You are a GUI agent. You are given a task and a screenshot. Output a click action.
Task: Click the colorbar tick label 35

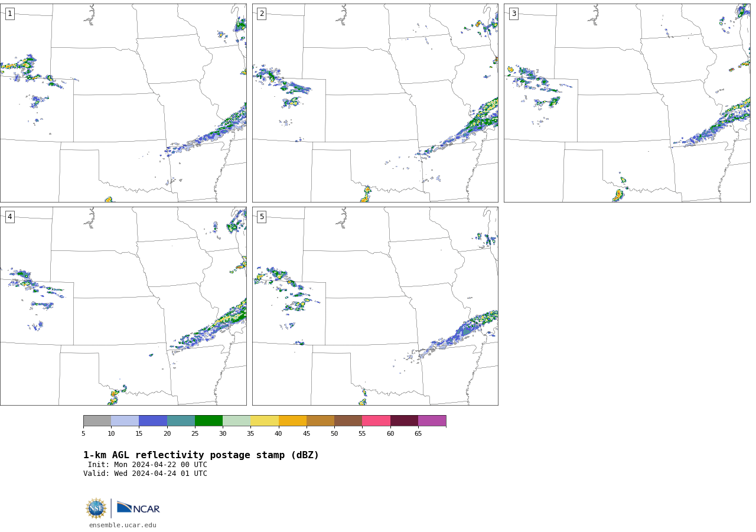tap(250, 434)
